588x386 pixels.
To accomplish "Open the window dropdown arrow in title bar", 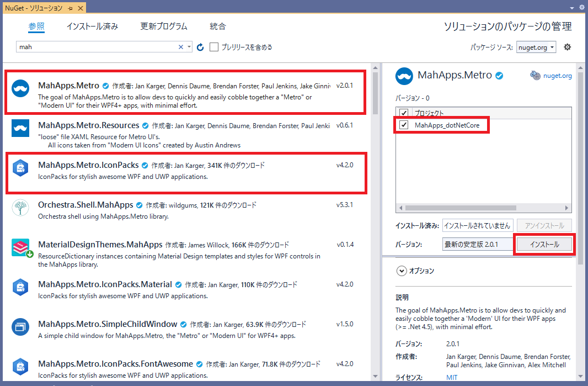I will coord(572,8).
